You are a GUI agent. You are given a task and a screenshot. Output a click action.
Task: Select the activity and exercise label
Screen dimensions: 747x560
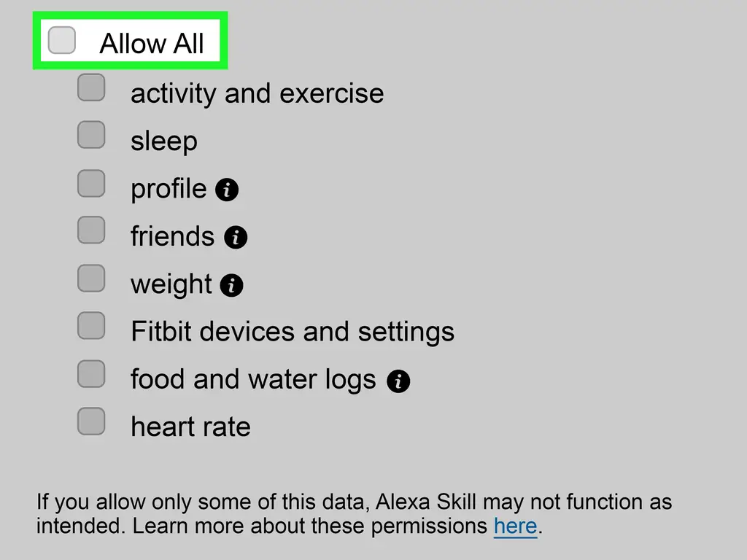(257, 93)
